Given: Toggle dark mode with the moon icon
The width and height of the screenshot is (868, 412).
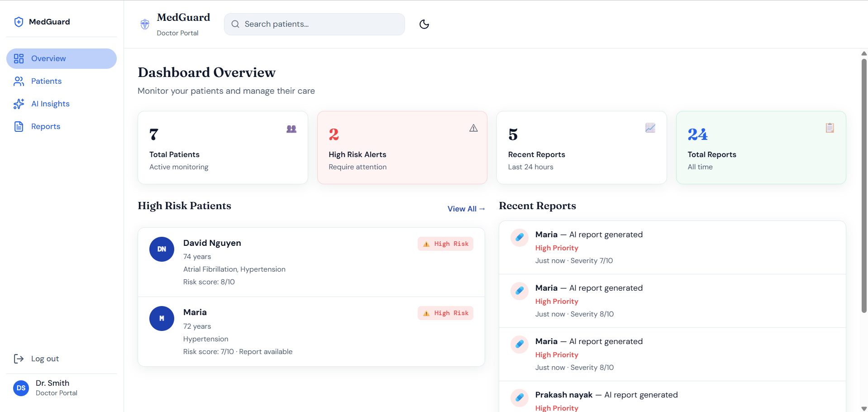Looking at the screenshot, I should [424, 24].
